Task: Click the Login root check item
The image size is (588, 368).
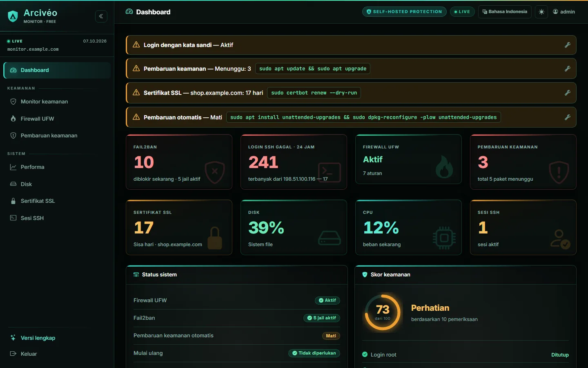Action: [465, 355]
